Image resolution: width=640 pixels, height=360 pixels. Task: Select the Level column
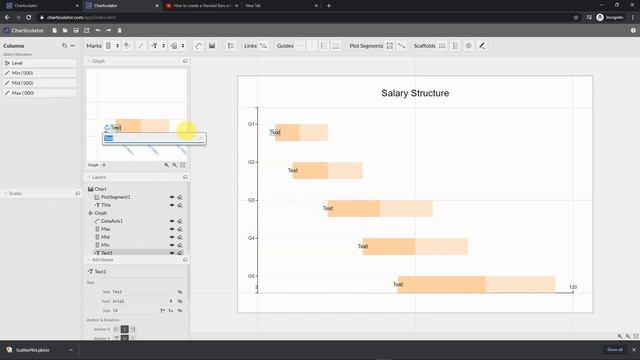click(x=40, y=63)
